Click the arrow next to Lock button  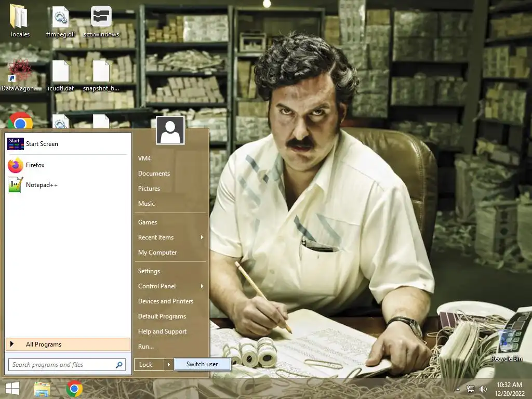tap(169, 365)
